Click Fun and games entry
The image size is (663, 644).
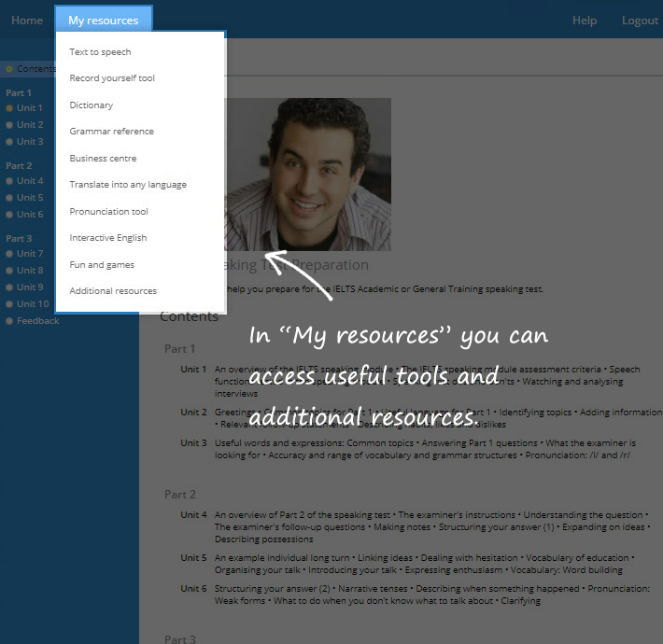tap(102, 265)
